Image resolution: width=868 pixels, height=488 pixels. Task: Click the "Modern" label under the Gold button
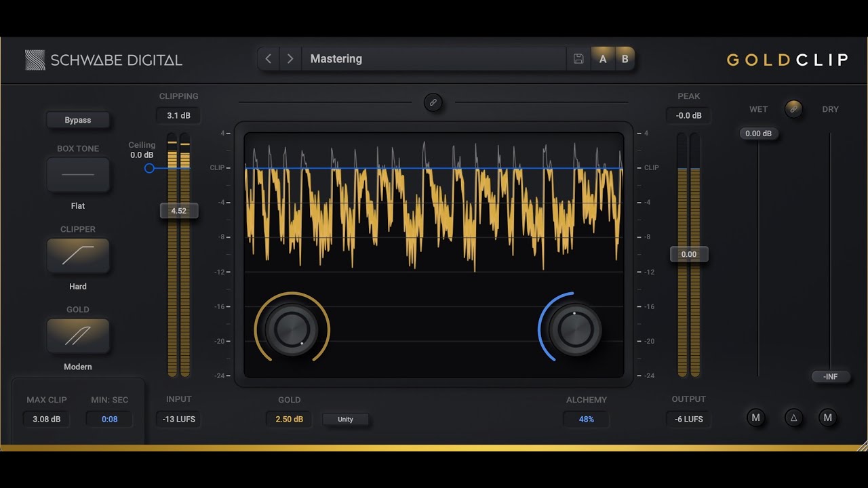click(78, 367)
